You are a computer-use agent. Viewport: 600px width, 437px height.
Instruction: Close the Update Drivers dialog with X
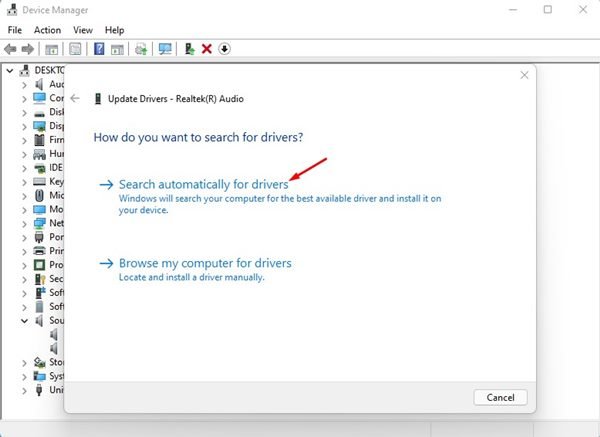tap(524, 75)
